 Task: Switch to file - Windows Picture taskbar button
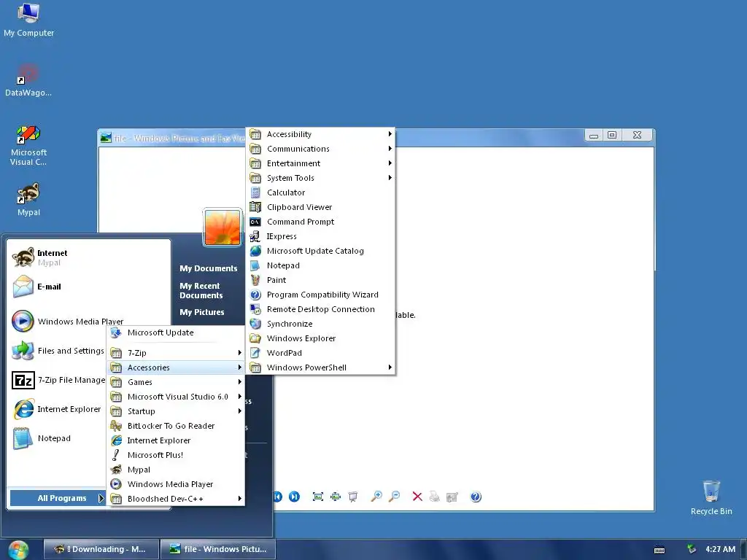[217, 549]
